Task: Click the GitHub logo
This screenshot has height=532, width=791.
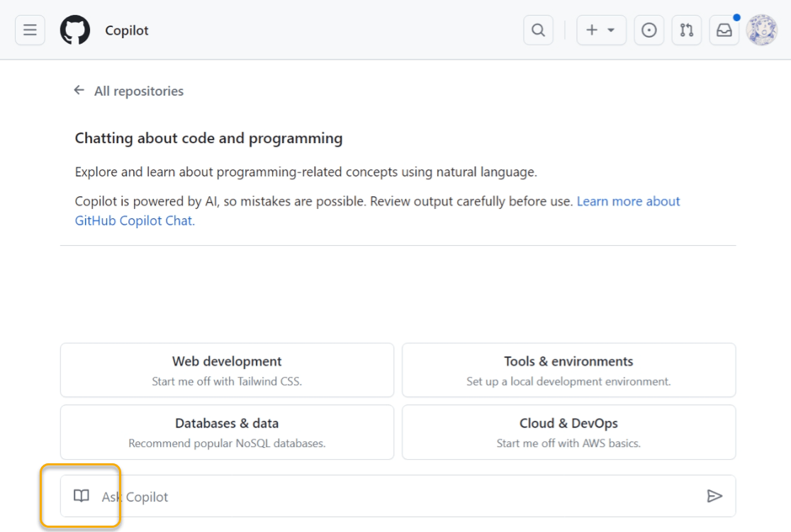Action: (x=75, y=30)
